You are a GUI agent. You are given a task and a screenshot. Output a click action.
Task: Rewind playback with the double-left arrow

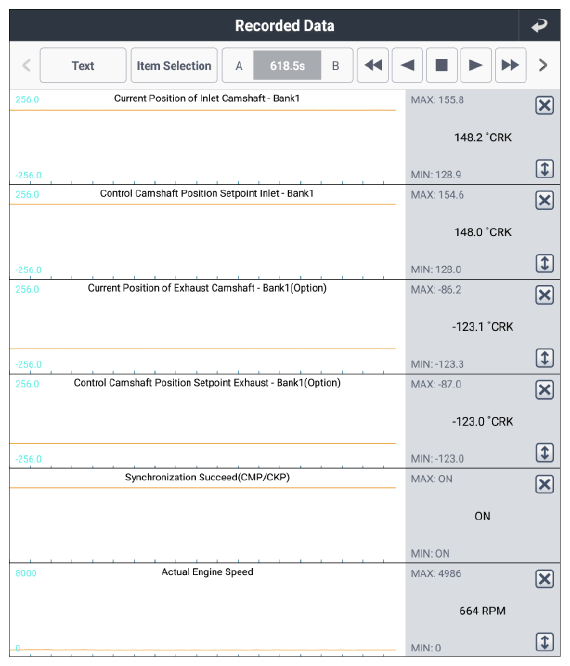click(x=373, y=65)
